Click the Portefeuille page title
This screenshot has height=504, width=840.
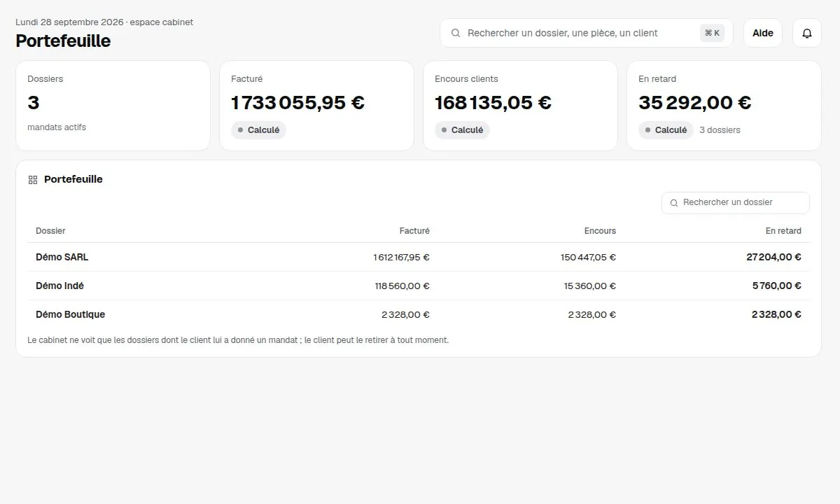[63, 41]
